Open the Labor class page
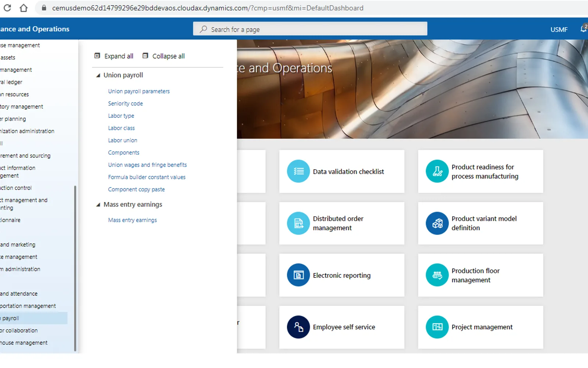 (x=121, y=128)
